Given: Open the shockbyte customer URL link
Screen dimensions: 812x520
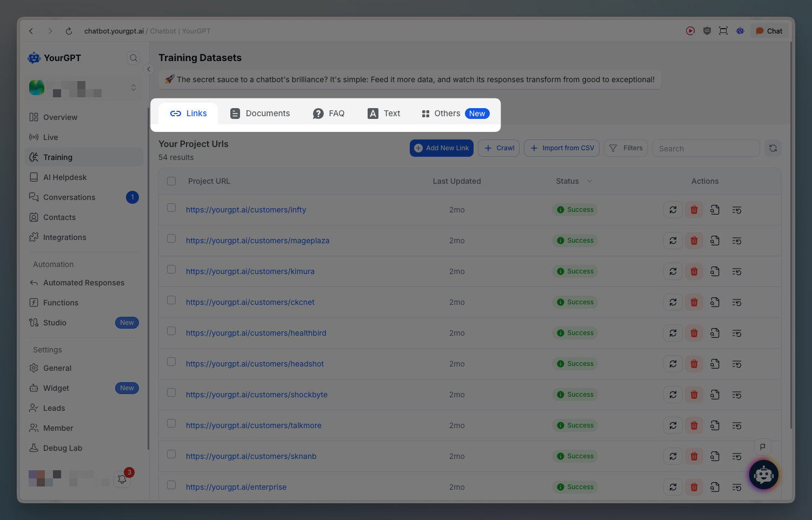Looking at the screenshot, I should coord(257,395).
